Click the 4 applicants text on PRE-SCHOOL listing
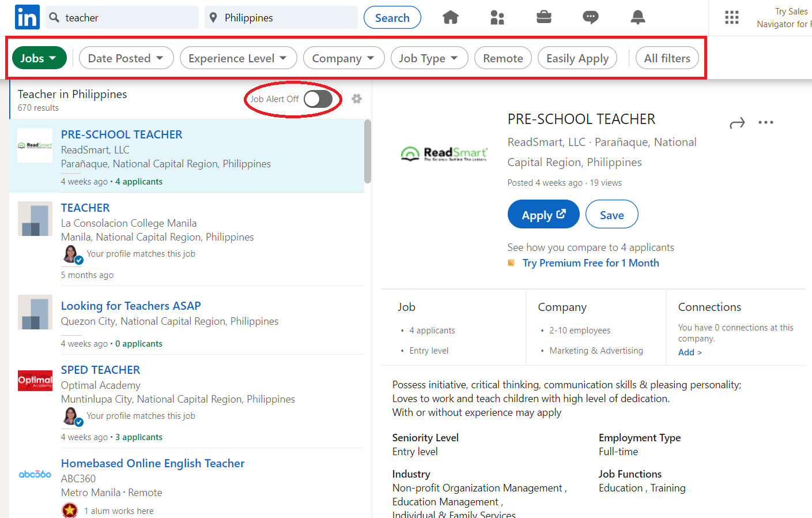Screen dimensions: 812x518 (139, 182)
